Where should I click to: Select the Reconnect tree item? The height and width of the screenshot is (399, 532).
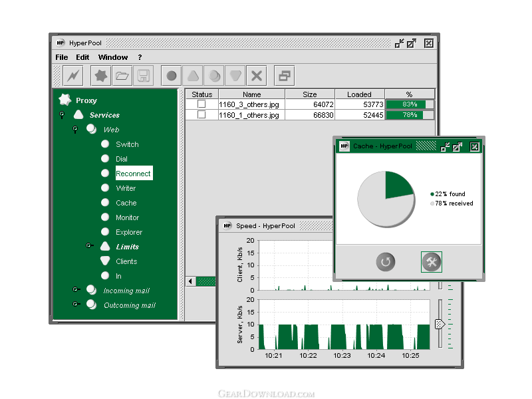pyautogui.click(x=134, y=174)
